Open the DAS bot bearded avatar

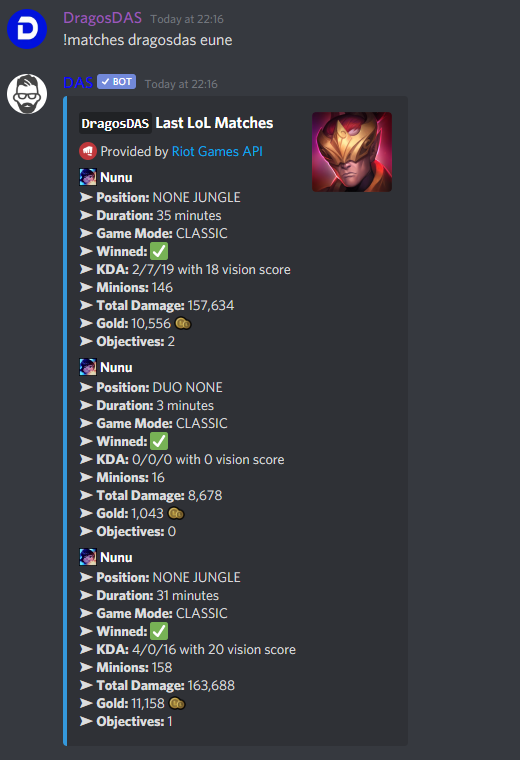27,94
